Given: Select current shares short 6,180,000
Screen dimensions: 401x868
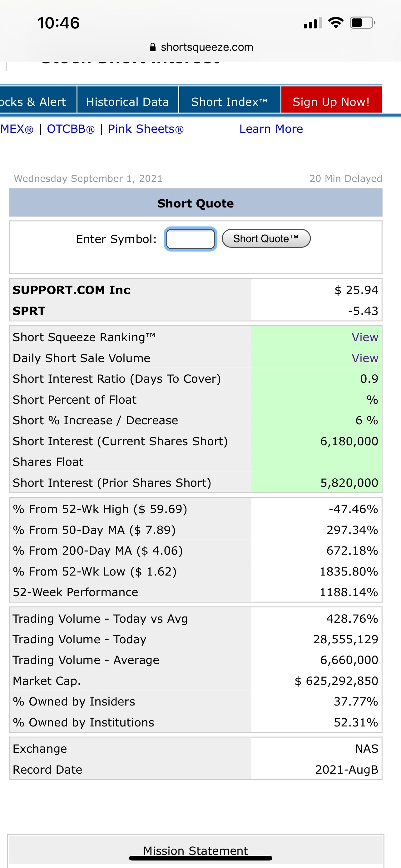Looking at the screenshot, I should point(349,441).
